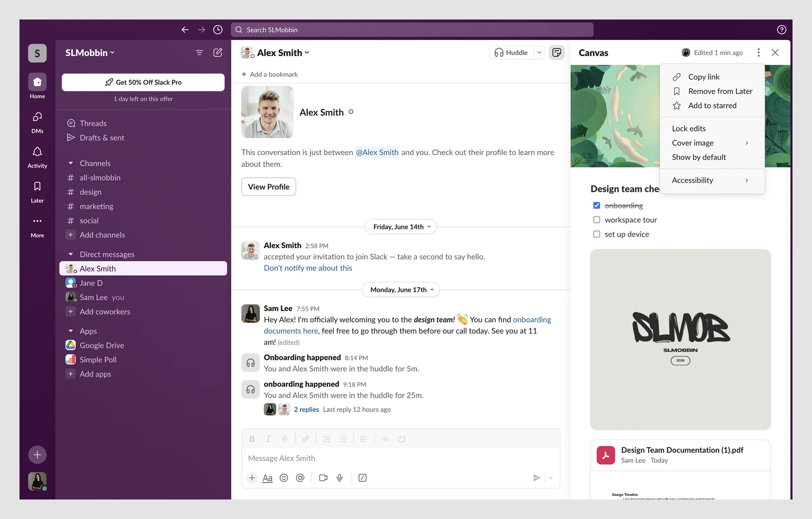The height and width of the screenshot is (519, 812).
Task: Record a video clip with the camera icon
Action: 323,478
